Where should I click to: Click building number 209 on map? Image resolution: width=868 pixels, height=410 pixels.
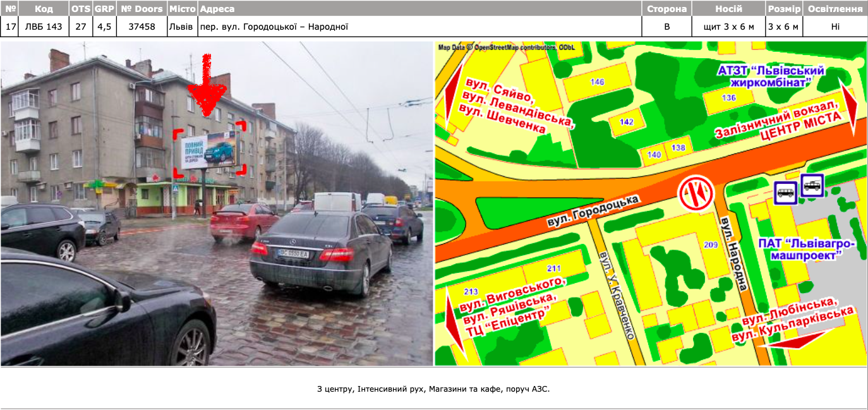[711, 244]
